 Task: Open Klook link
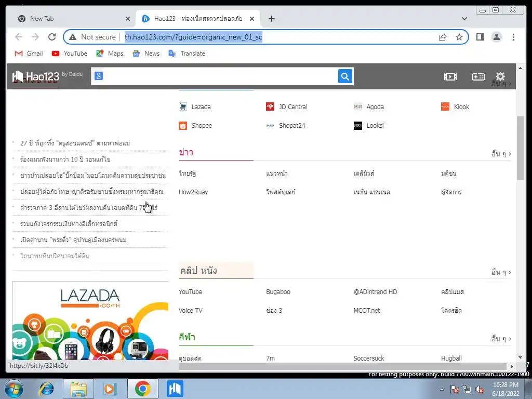[455, 107]
